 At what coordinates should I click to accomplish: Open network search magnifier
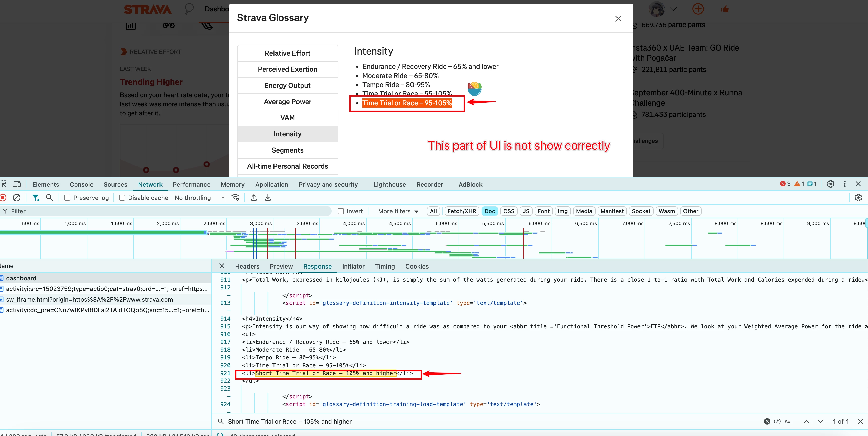(50, 198)
